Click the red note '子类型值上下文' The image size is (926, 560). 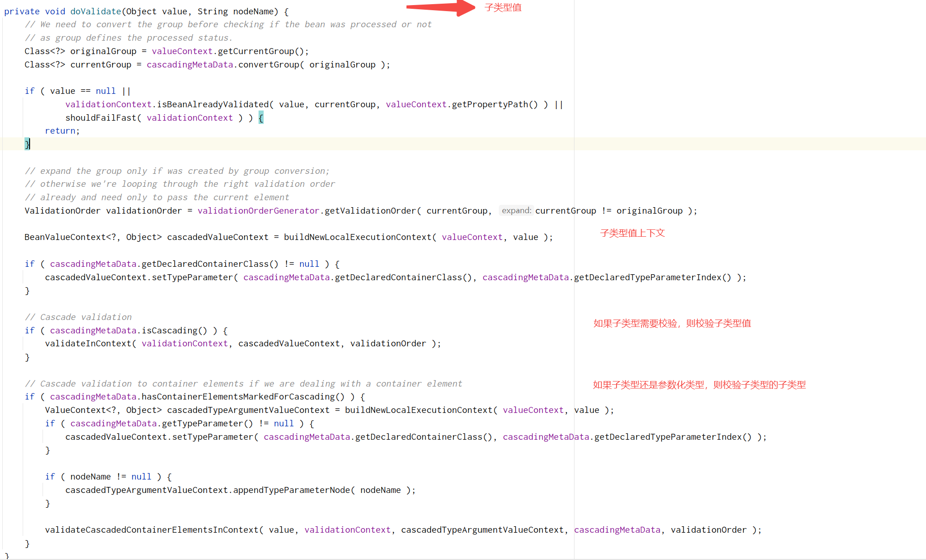pos(632,233)
